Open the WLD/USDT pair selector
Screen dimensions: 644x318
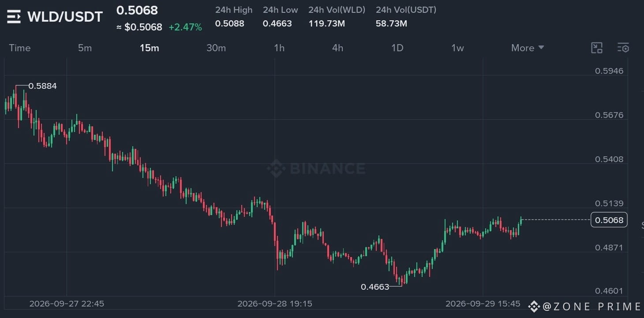pyautogui.click(x=65, y=17)
